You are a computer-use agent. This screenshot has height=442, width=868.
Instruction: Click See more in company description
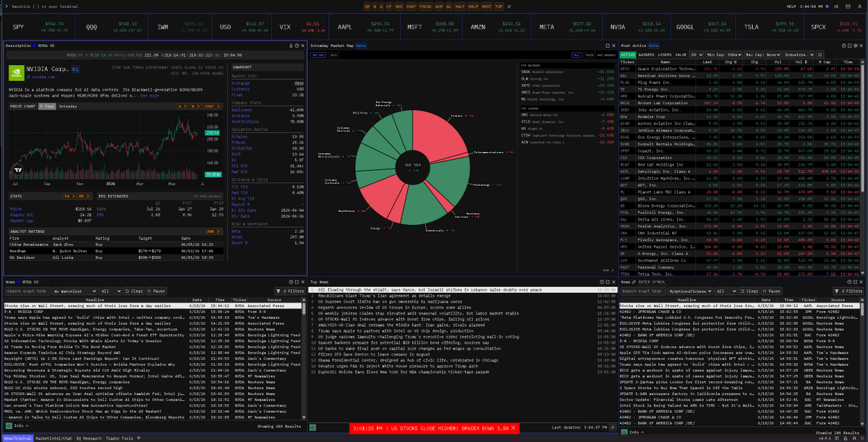[150, 95]
